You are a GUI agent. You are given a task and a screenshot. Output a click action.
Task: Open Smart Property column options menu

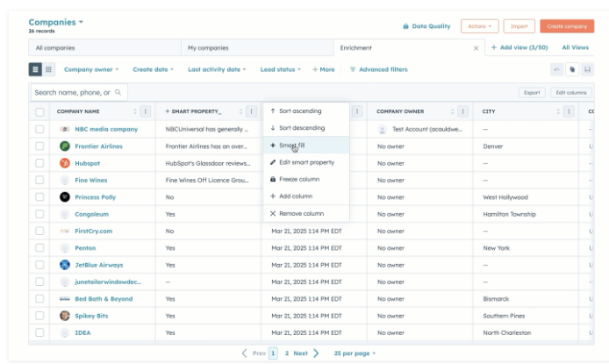(x=251, y=111)
